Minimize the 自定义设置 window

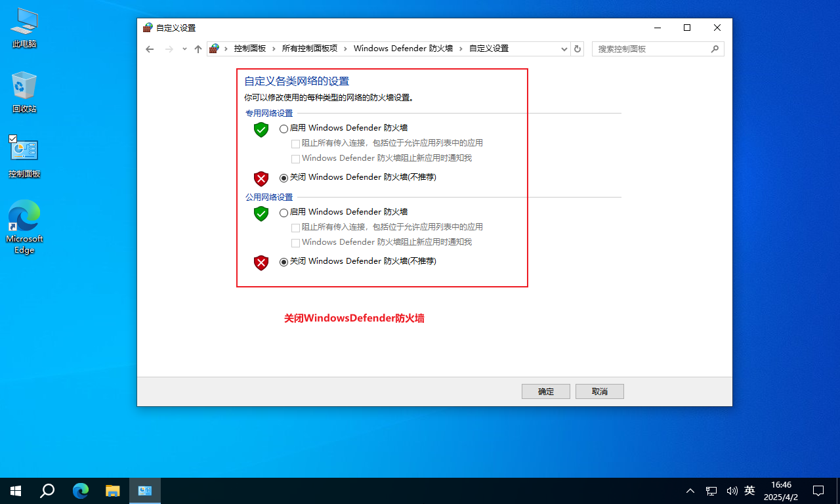click(657, 28)
